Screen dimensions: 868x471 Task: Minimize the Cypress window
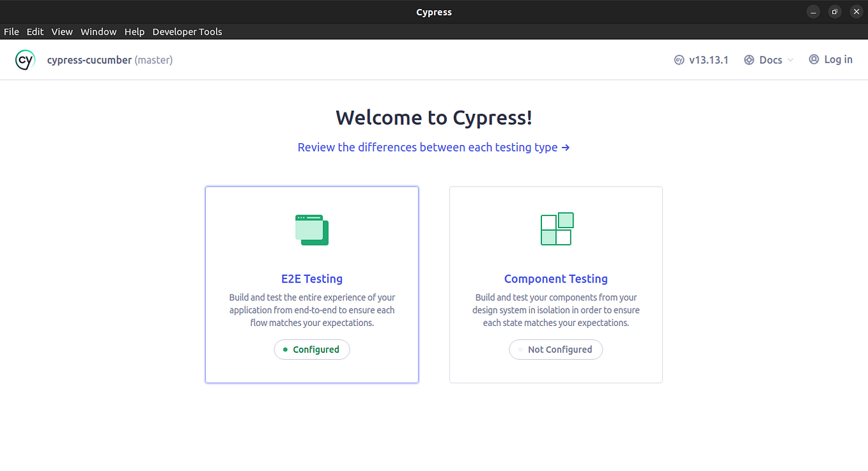click(813, 12)
